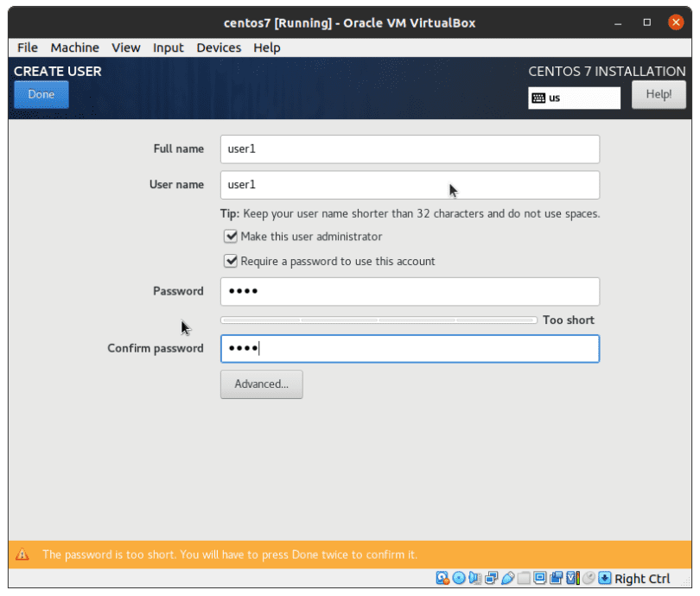This screenshot has width=700, height=596.
Task: Disable Require a password to use this account
Action: (x=231, y=260)
